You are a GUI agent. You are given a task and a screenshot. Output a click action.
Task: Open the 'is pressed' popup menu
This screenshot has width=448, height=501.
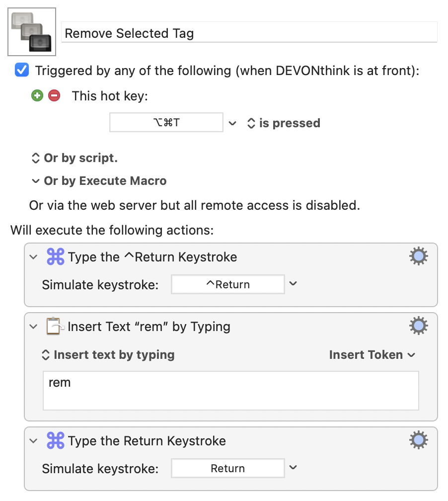[x=284, y=123]
